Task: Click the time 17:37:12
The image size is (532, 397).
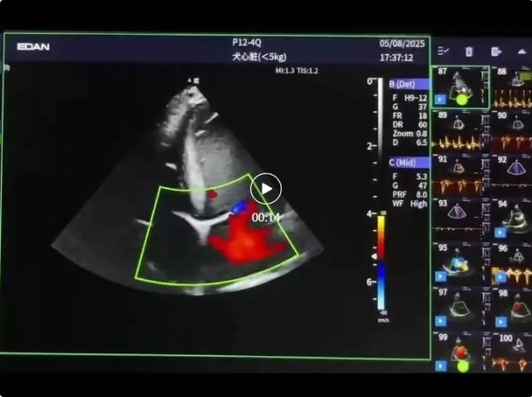Action: [396, 58]
